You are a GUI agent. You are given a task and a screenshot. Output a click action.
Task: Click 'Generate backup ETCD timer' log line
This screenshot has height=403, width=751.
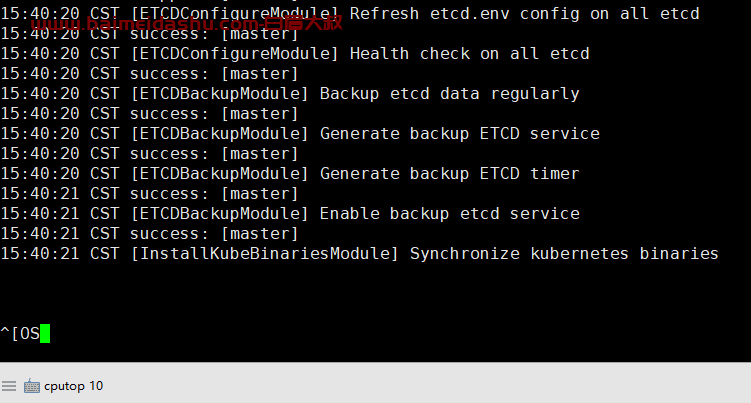[290, 173]
